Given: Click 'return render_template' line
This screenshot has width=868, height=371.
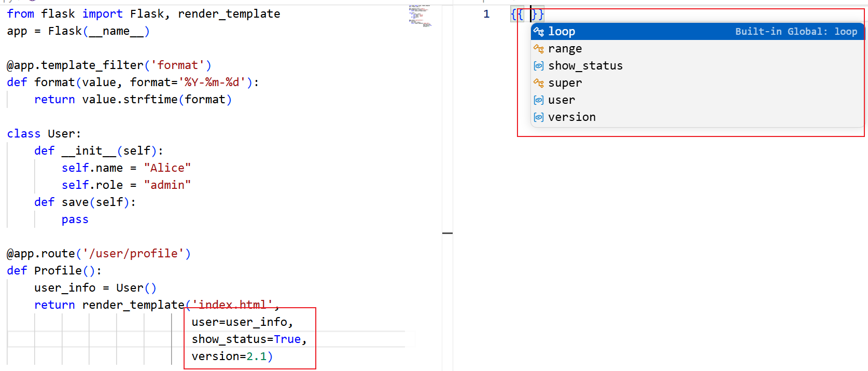Looking at the screenshot, I should pyautogui.click(x=157, y=305).
